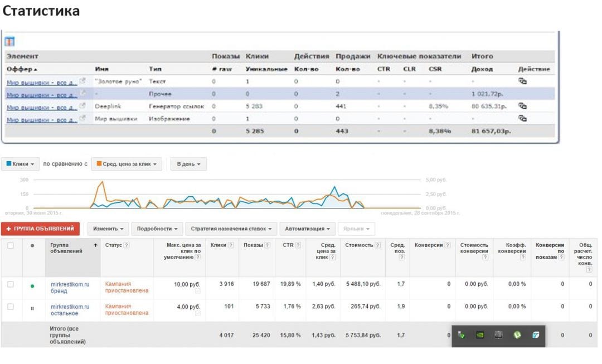The image size is (602, 364).
Task: Open help icon next to Конверсии header
Action: click(448, 245)
